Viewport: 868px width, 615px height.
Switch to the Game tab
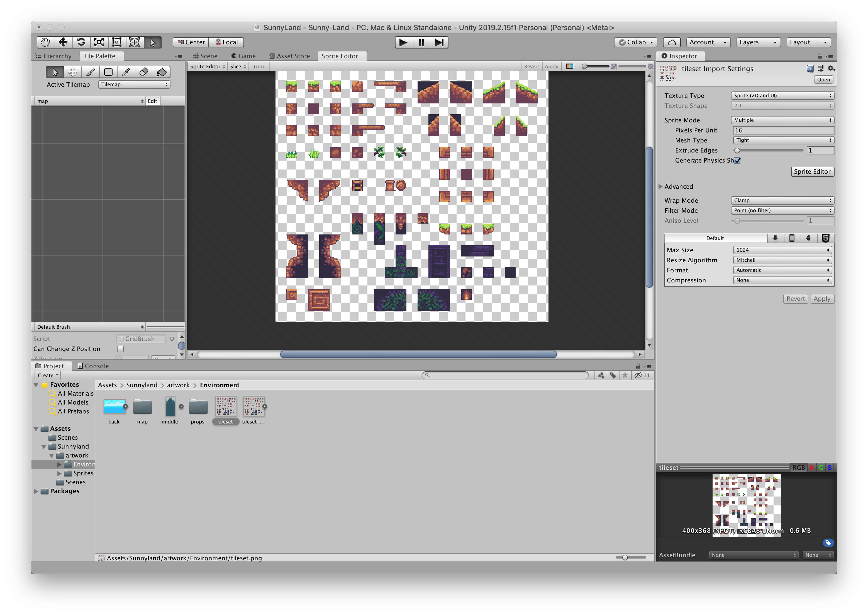tap(243, 56)
